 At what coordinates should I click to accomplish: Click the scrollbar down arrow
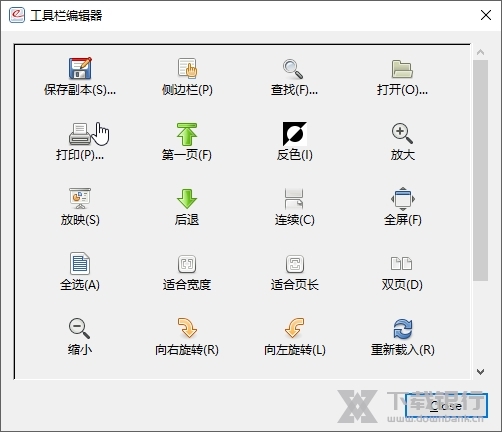tap(480, 372)
